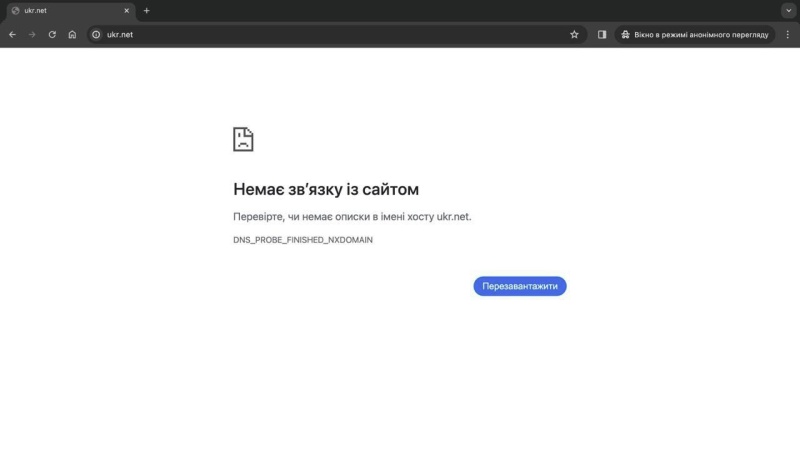Click the incognito mode indicator chip
The width and height of the screenshot is (800, 456).
(x=695, y=34)
